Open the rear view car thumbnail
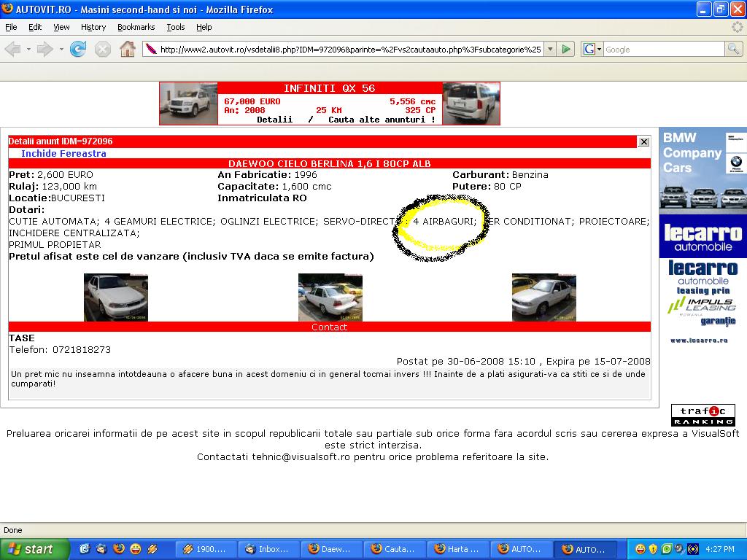Image resolution: width=747 pixels, height=560 pixels. [330, 297]
